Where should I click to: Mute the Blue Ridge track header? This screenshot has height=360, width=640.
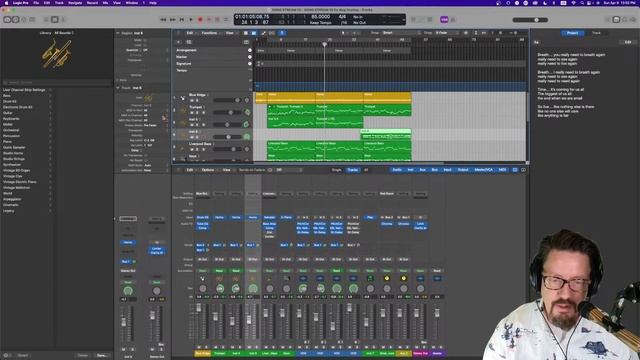[191, 100]
